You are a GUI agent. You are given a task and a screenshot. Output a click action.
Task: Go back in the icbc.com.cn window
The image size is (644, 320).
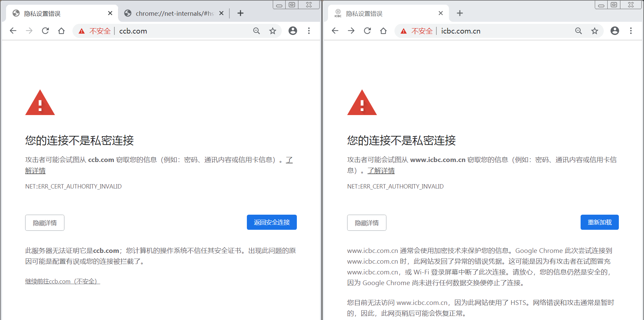pos(335,31)
